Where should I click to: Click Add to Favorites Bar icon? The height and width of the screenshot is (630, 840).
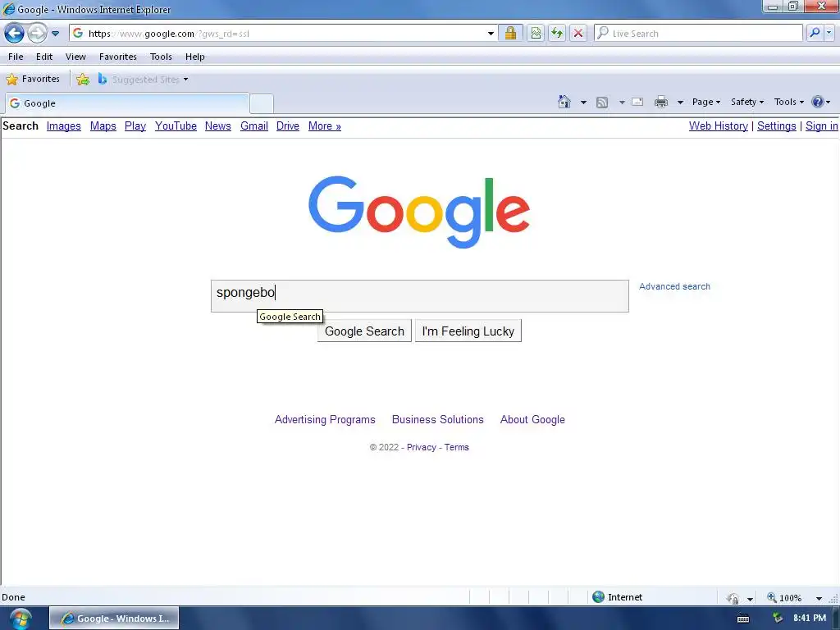pyautogui.click(x=83, y=80)
